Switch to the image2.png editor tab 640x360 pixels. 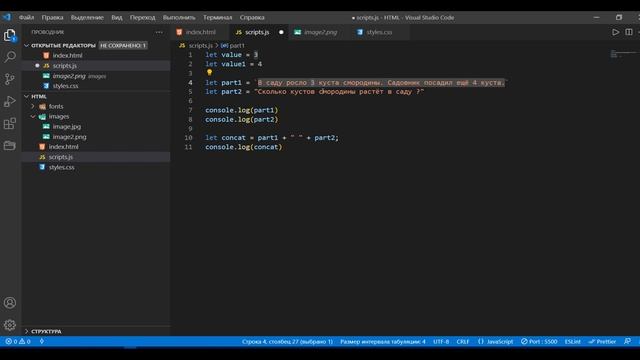point(320,32)
